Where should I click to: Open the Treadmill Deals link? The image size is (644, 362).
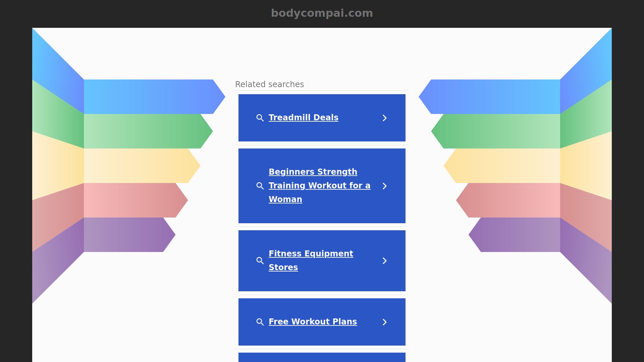303,118
